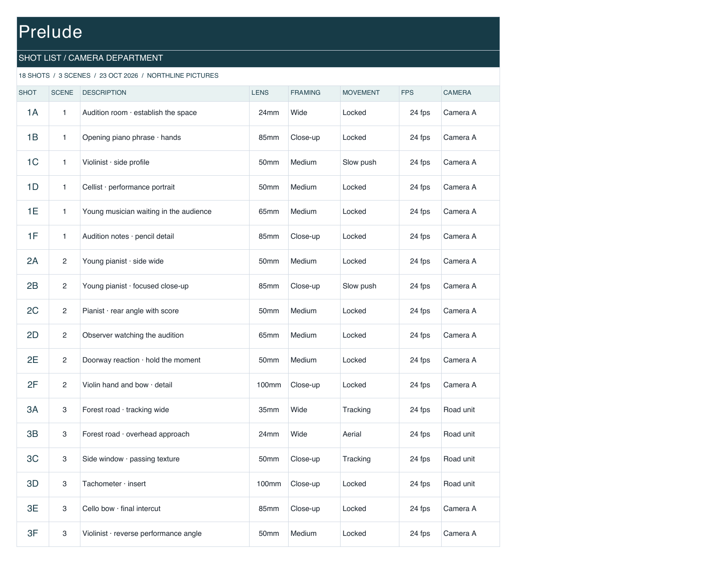Click 'Forest road · overhead approach' description
The image size is (728, 563).
tap(136, 434)
